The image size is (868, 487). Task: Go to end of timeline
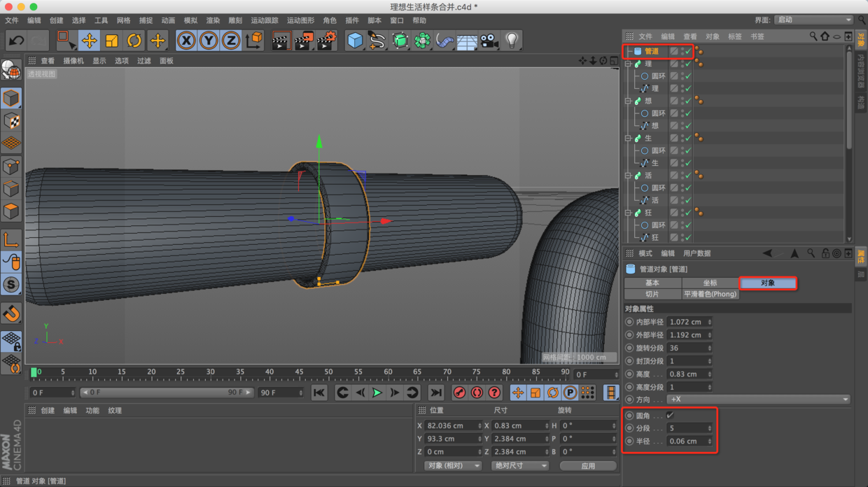[x=436, y=393]
